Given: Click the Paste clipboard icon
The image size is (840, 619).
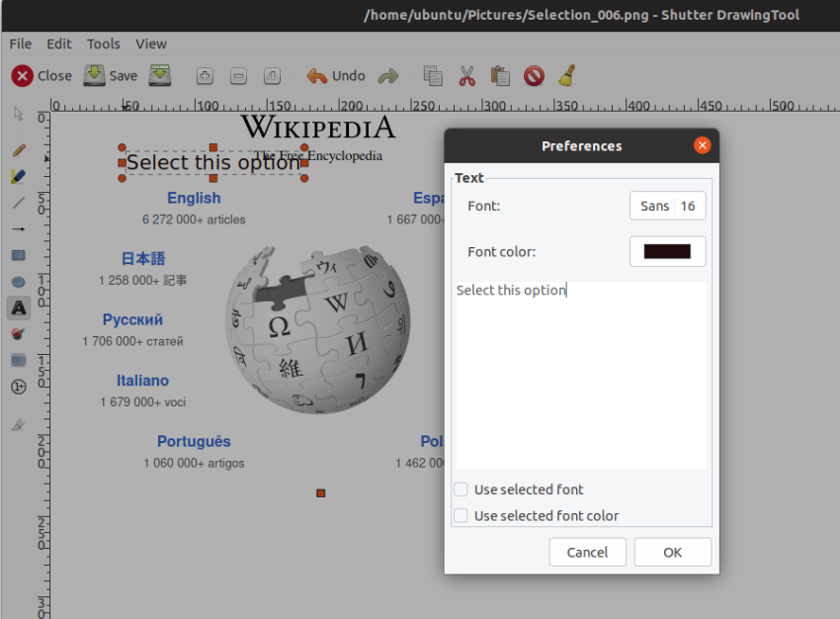Looking at the screenshot, I should (x=500, y=75).
